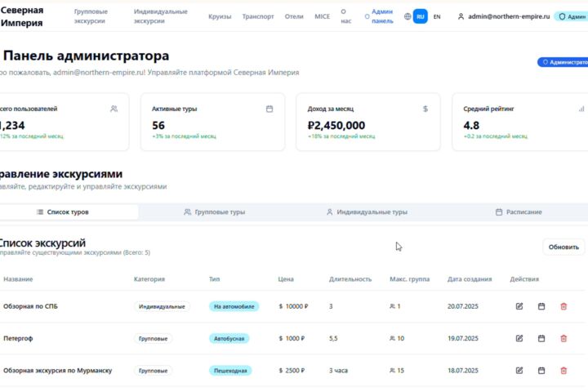This screenshot has width=588, height=392.
Task: Click the ₽2,450,000 revenue value
Action: (x=336, y=125)
